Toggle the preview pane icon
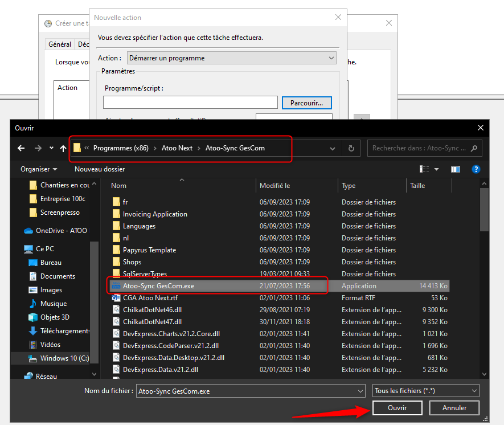Image resolution: width=504 pixels, height=425 pixels. click(456, 169)
